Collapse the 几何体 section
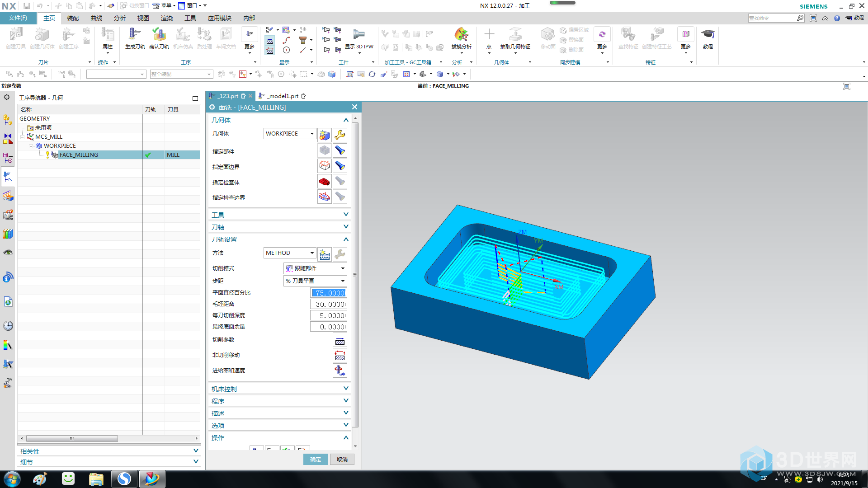Screen dimensions: 868x488 279,120
